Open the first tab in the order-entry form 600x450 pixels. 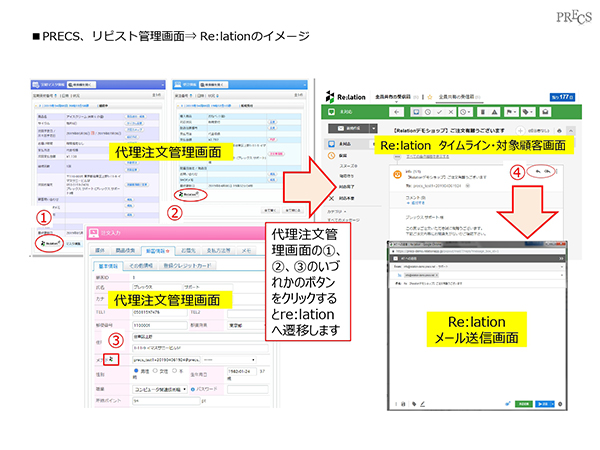tap(100, 251)
